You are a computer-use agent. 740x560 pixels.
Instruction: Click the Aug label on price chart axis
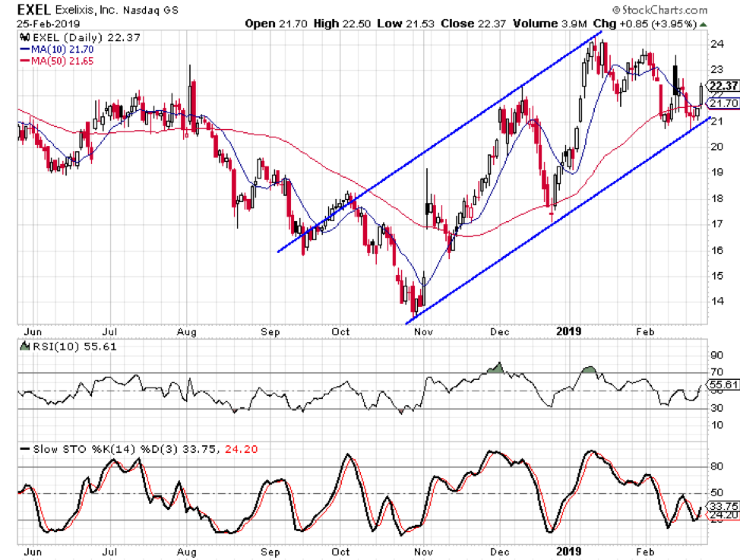[186, 332]
